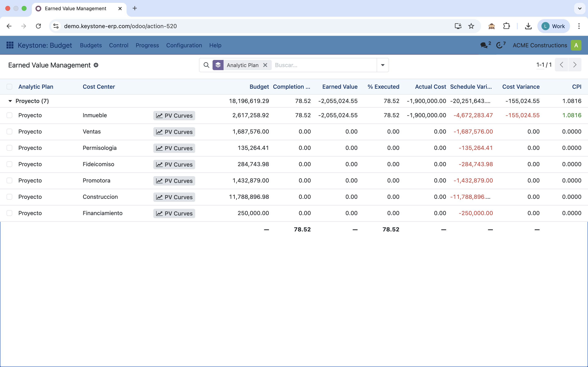Collapse the Proyecto (7) group

click(10, 101)
